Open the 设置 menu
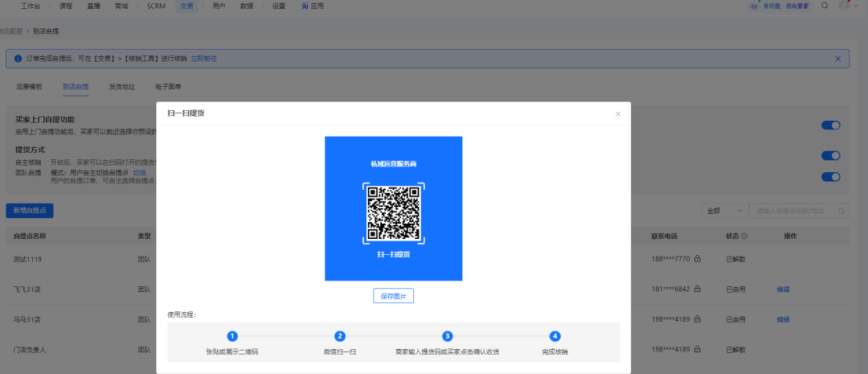 click(x=278, y=6)
